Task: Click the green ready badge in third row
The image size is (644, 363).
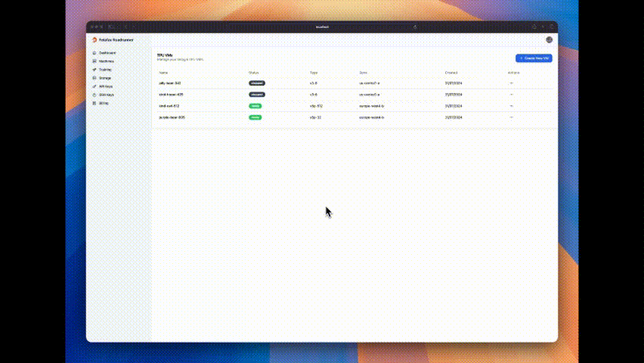Action: (x=255, y=106)
